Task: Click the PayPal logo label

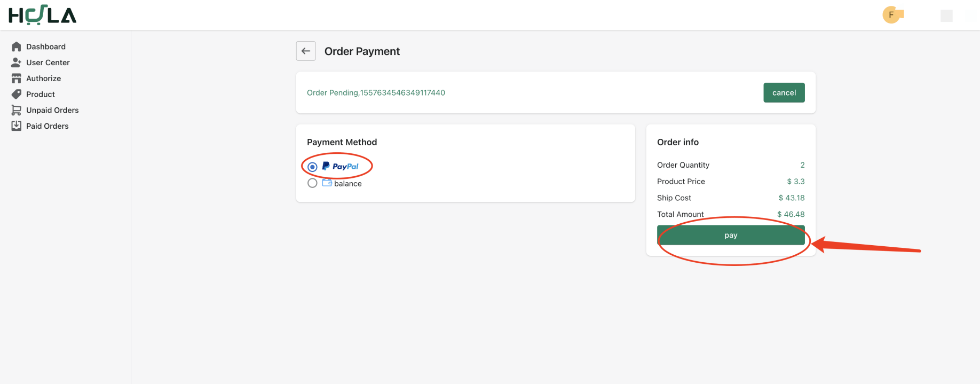Action: pyautogui.click(x=341, y=167)
